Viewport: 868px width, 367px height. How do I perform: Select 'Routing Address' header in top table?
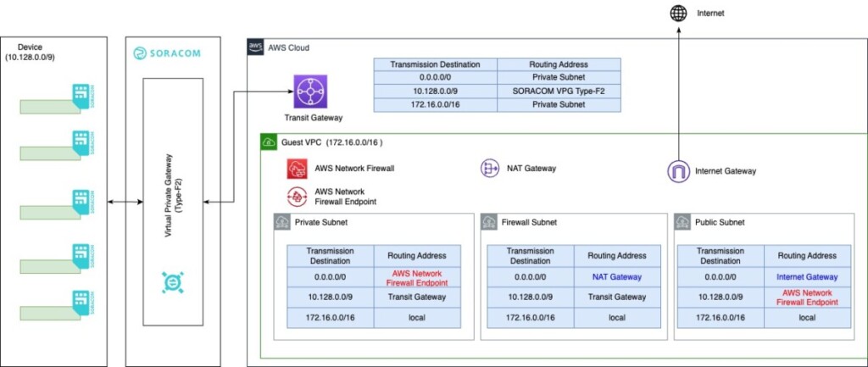click(559, 64)
